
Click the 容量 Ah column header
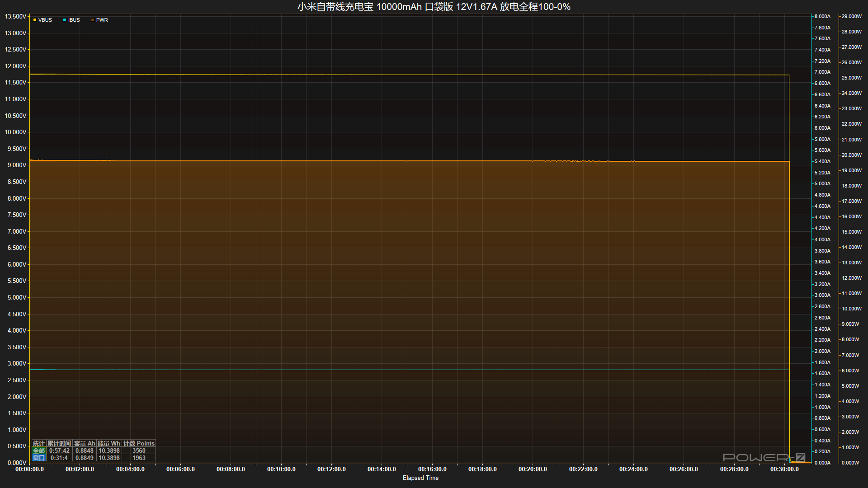pos(85,443)
